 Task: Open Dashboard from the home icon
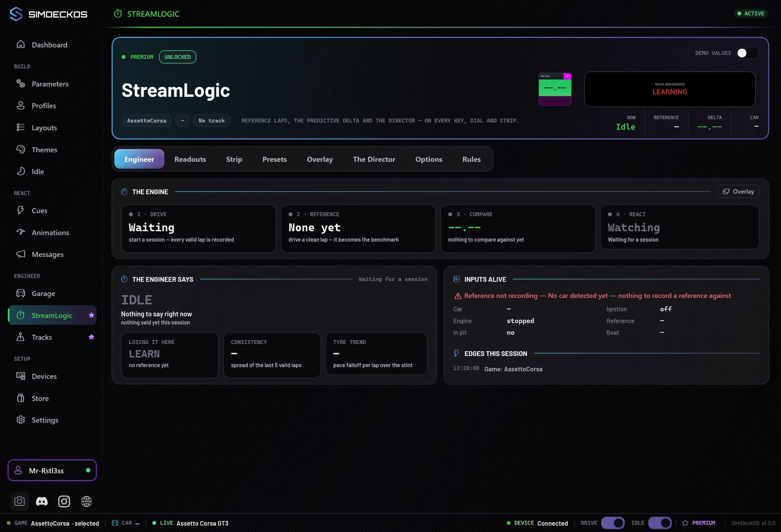click(21, 45)
